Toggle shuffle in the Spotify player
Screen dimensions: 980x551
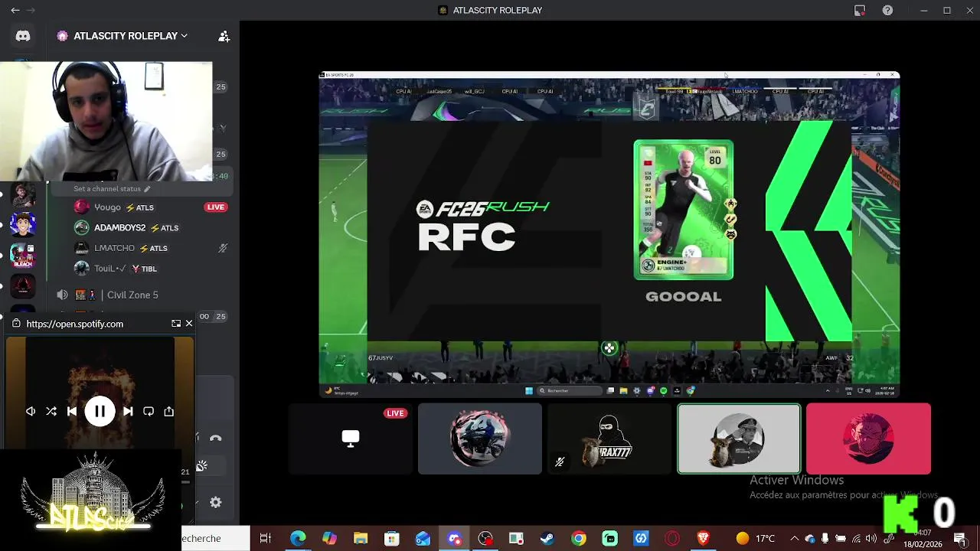(x=51, y=412)
